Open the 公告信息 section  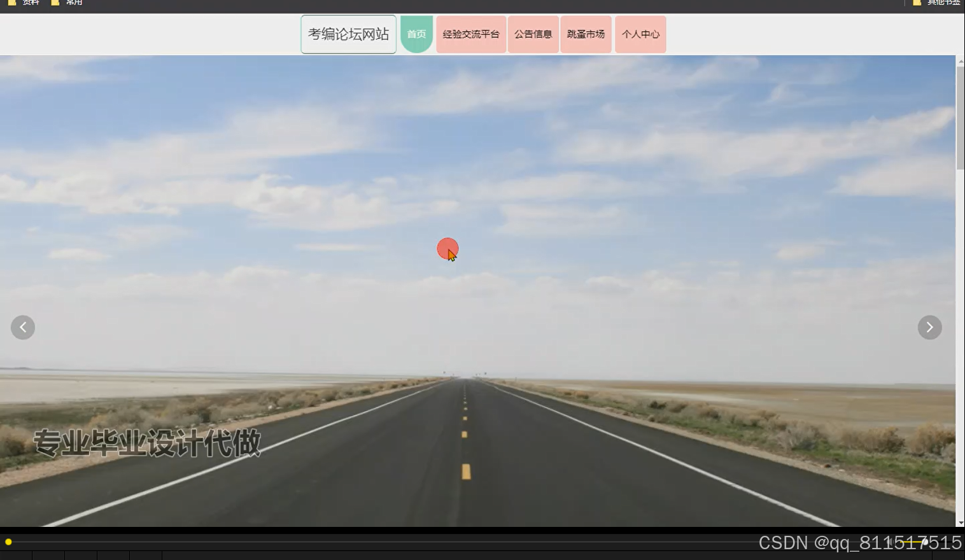pyautogui.click(x=533, y=34)
